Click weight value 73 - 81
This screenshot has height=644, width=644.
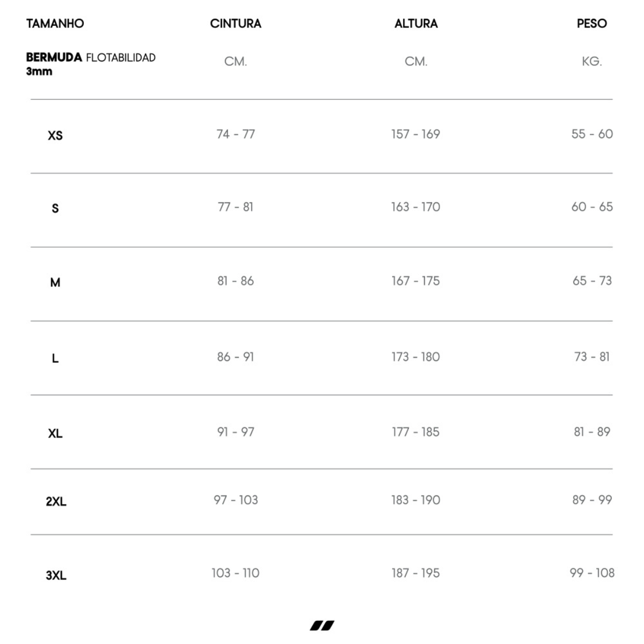pyautogui.click(x=592, y=357)
